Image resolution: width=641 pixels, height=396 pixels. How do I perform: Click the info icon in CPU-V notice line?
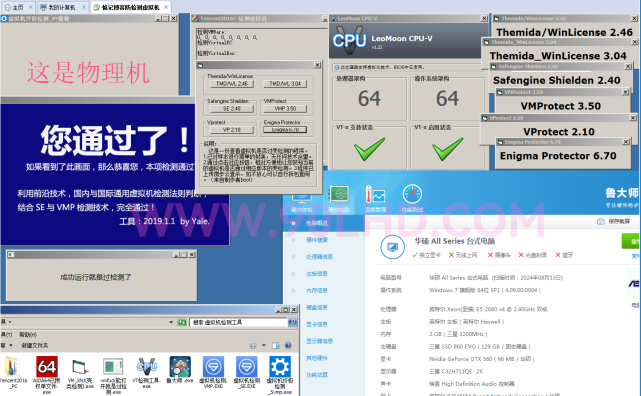tap(337, 67)
